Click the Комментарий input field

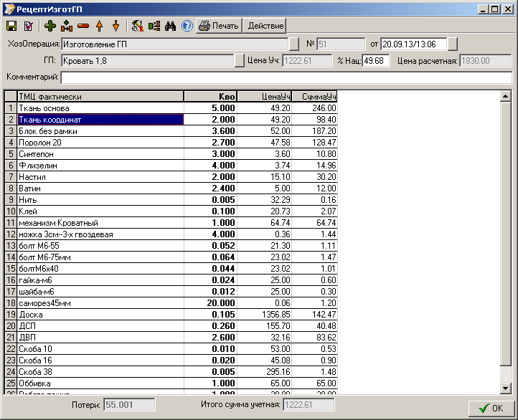pyautogui.click(x=286, y=77)
